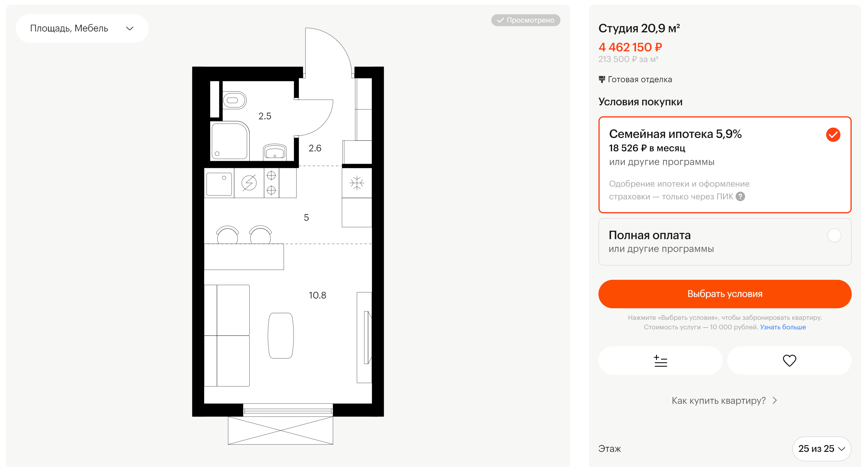The width and height of the screenshot is (868, 467).
Task: Open the Площадь, Мебель dropdown
Action: pos(82,28)
